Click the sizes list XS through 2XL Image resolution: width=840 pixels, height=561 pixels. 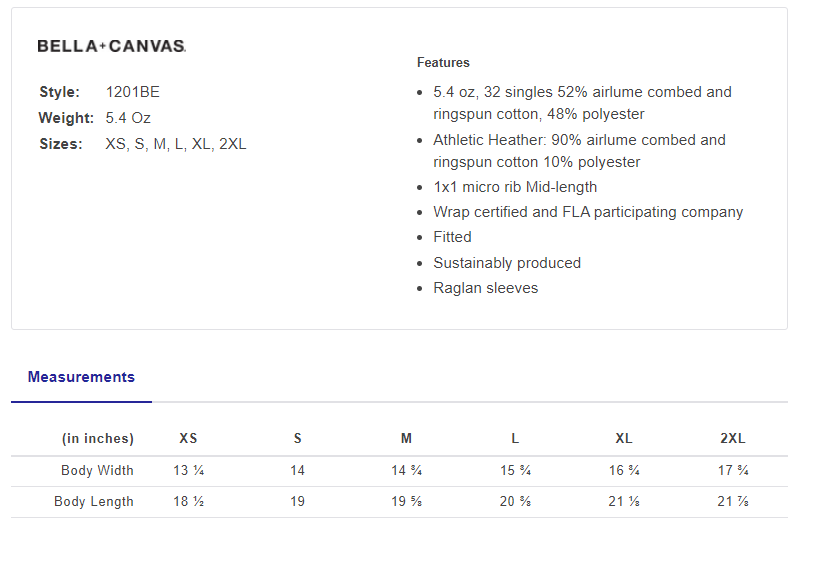click(x=176, y=144)
